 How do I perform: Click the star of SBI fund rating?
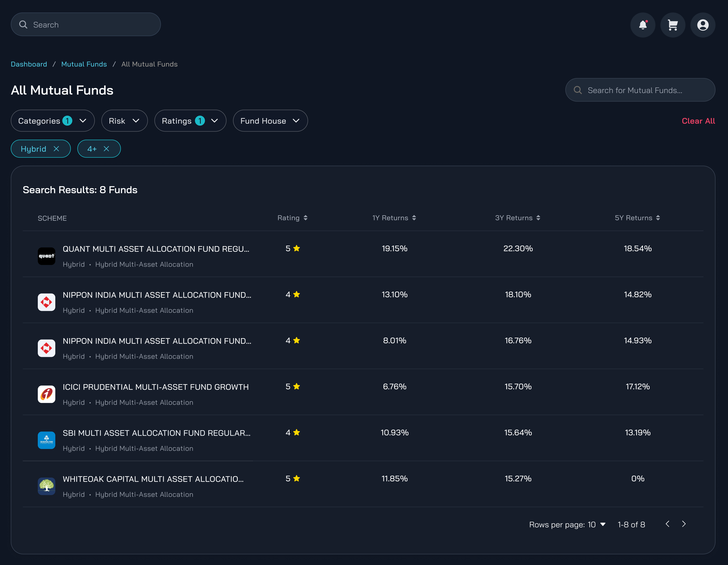tap(297, 432)
